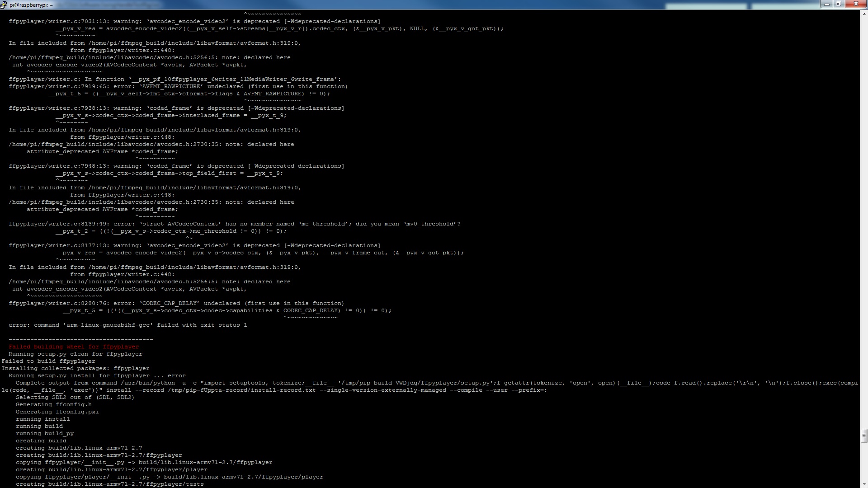The width and height of the screenshot is (868, 488).
Task: Restore down the terminal window
Action: tap(838, 4)
